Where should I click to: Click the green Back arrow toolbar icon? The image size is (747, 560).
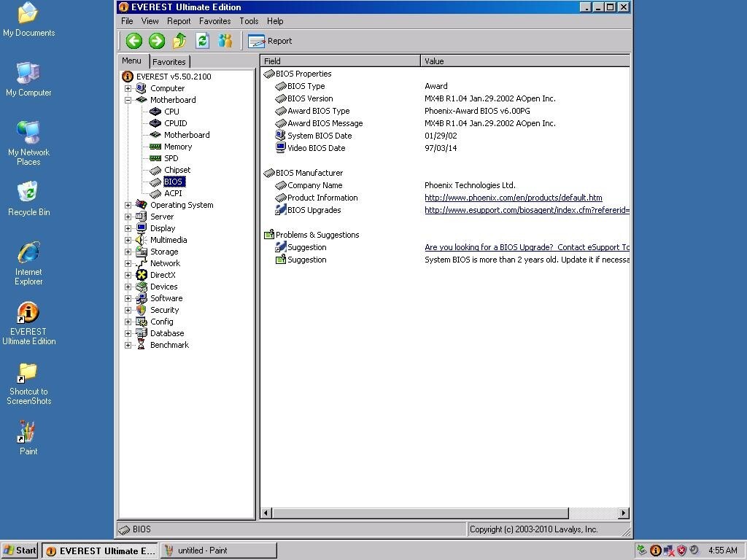click(134, 41)
